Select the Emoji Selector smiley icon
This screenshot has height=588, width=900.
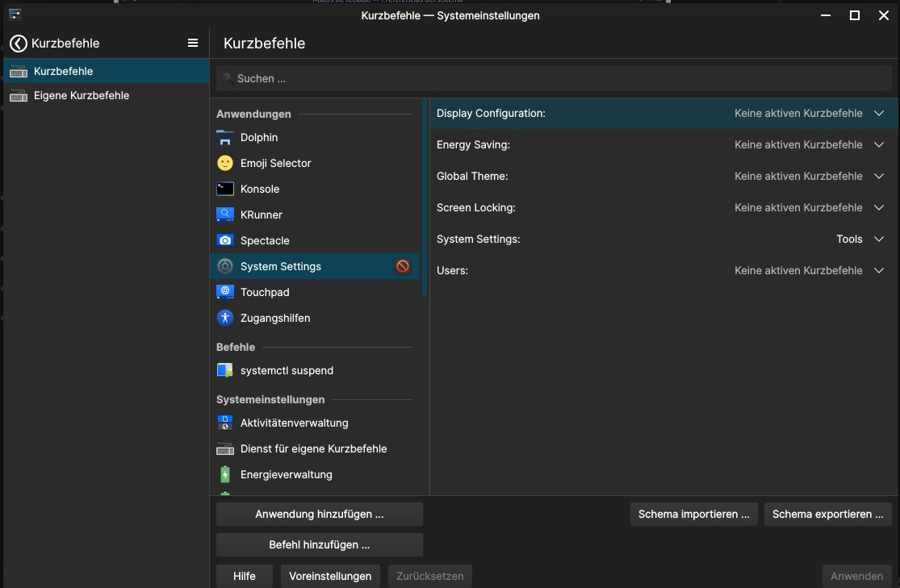pos(225,163)
